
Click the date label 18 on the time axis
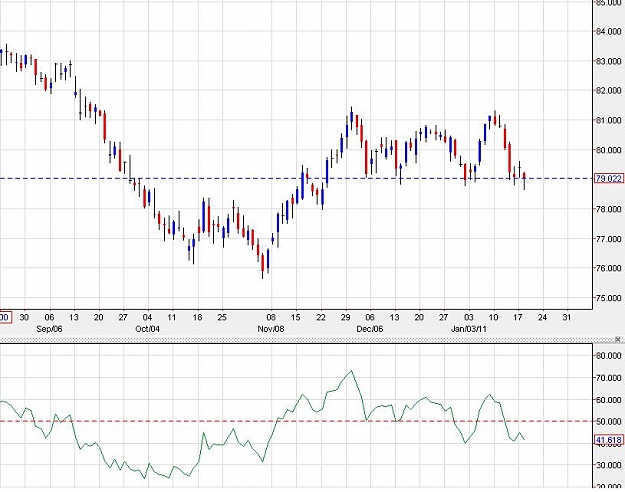pos(197,317)
